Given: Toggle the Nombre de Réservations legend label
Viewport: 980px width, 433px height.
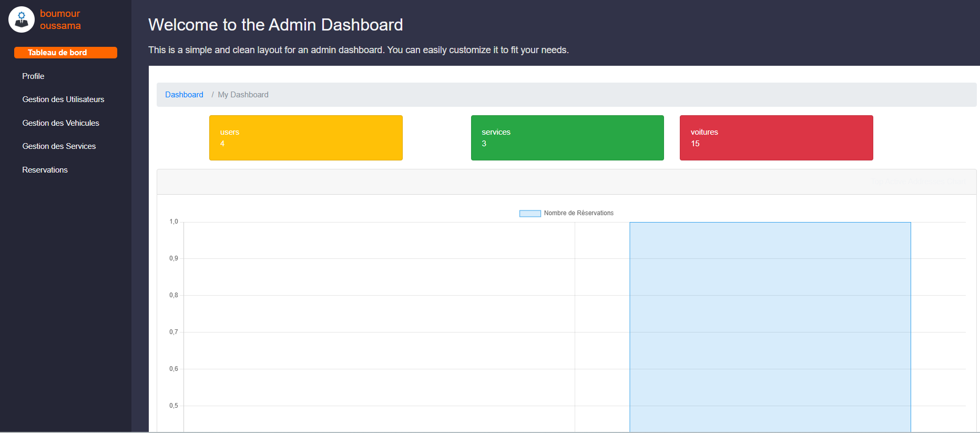Looking at the screenshot, I should tap(578, 213).
